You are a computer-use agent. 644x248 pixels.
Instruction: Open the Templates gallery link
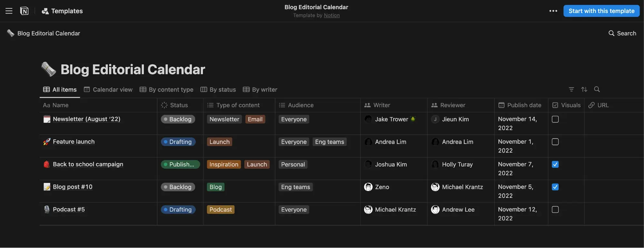(x=62, y=11)
